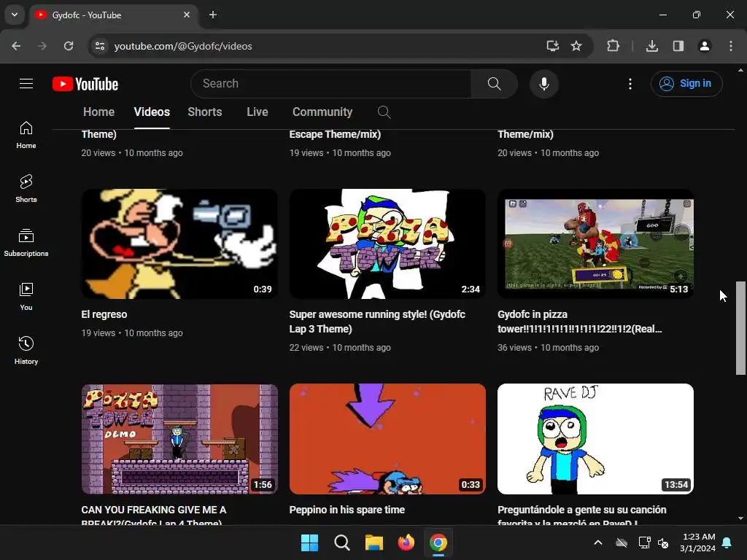Open Super awesome running style thumbnail
The height and width of the screenshot is (560, 747).
coord(387,244)
